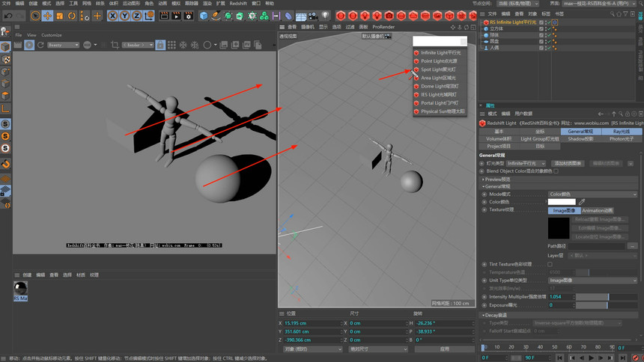Toggle enable checkmark of 人偶 object

(548, 48)
